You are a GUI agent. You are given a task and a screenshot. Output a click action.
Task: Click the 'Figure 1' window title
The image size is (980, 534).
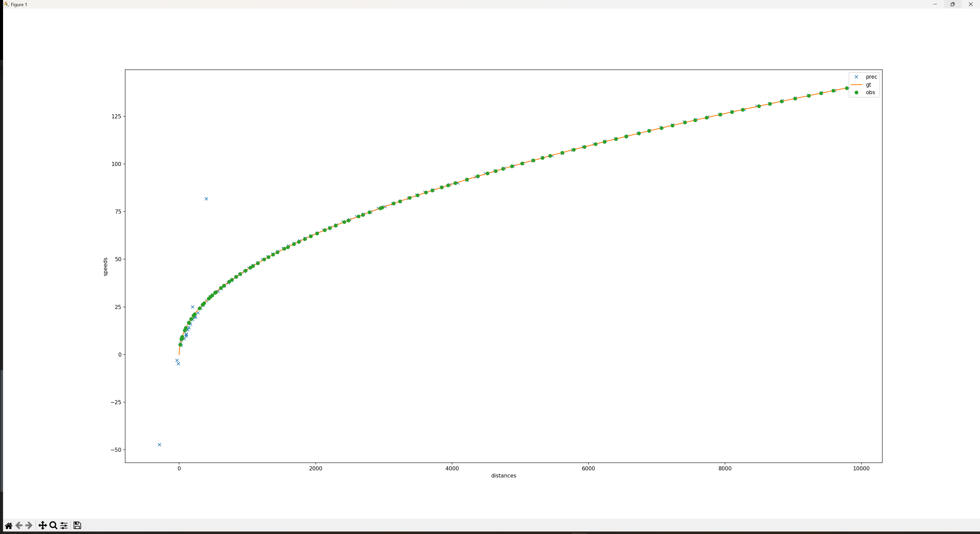pos(19,5)
